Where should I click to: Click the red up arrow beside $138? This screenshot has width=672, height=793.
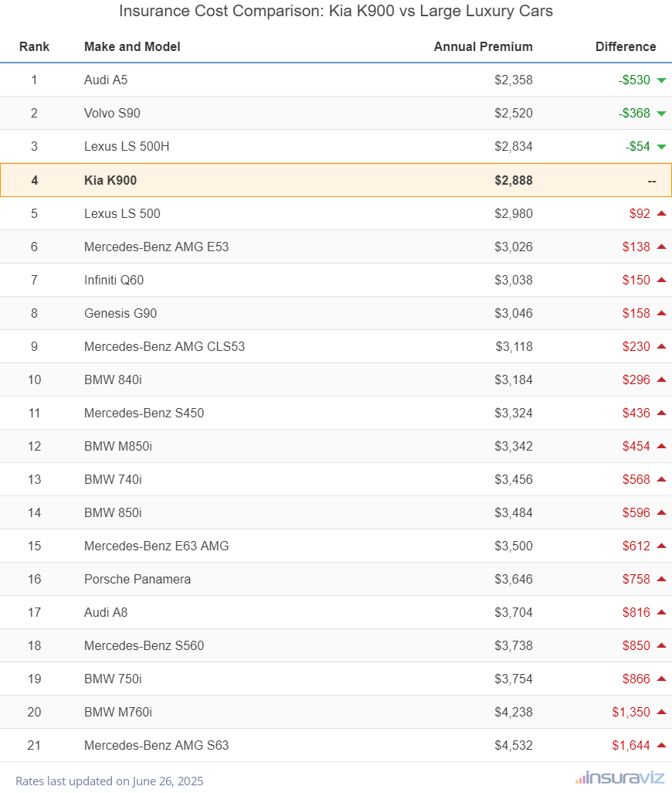[661, 247]
